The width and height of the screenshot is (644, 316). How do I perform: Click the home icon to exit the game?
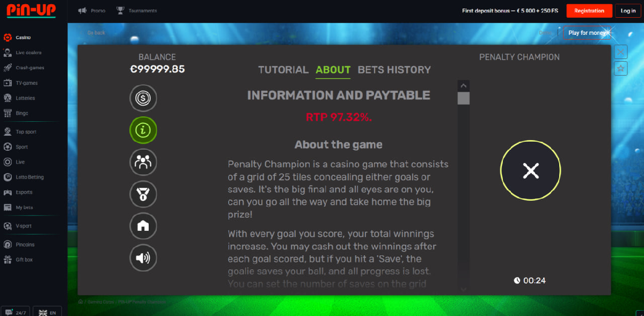point(143,226)
